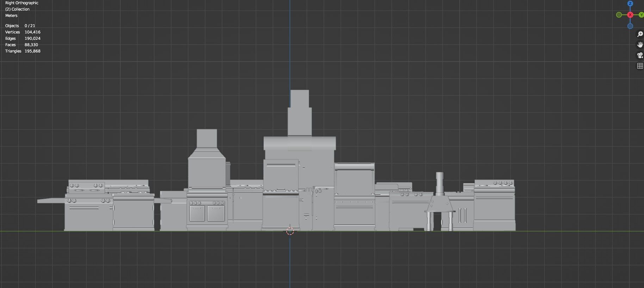Click the Faces '88,330' statistic
The height and width of the screenshot is (288, 644).
tap(31, 45)
